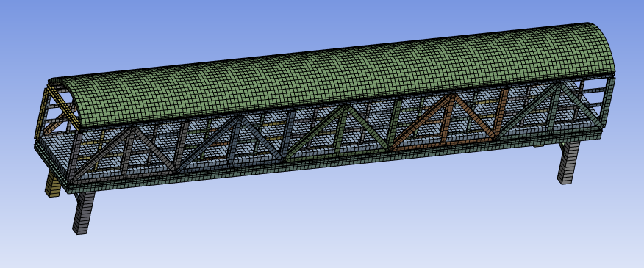644x268 pixels.
Task: Select the yellow vertical post at left end
Action: [x=41, y=113]
